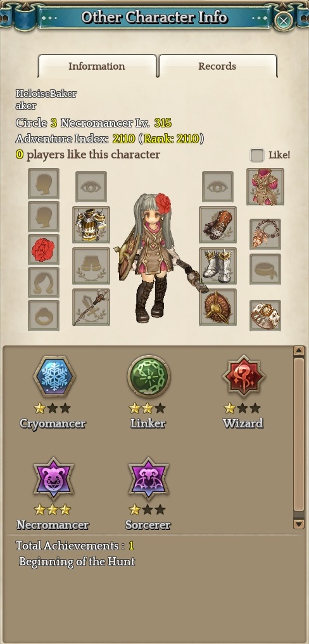309x644 pixels.
Task: Tick the Like! checkbox
Action: click(257, 155)
